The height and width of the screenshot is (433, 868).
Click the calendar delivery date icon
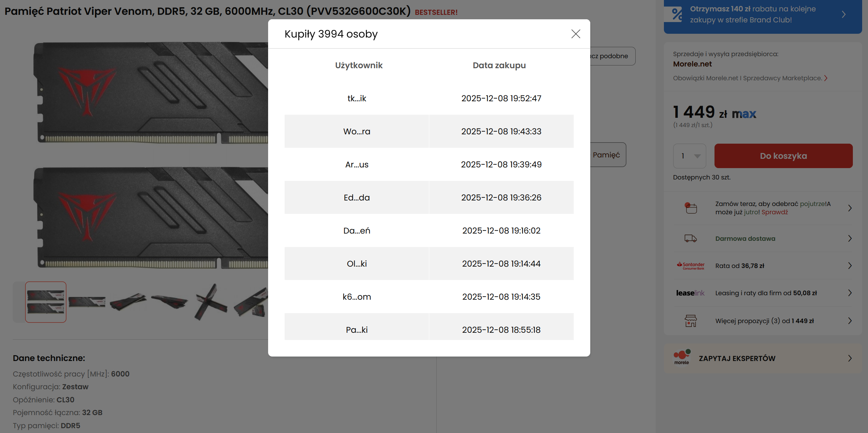690,208
